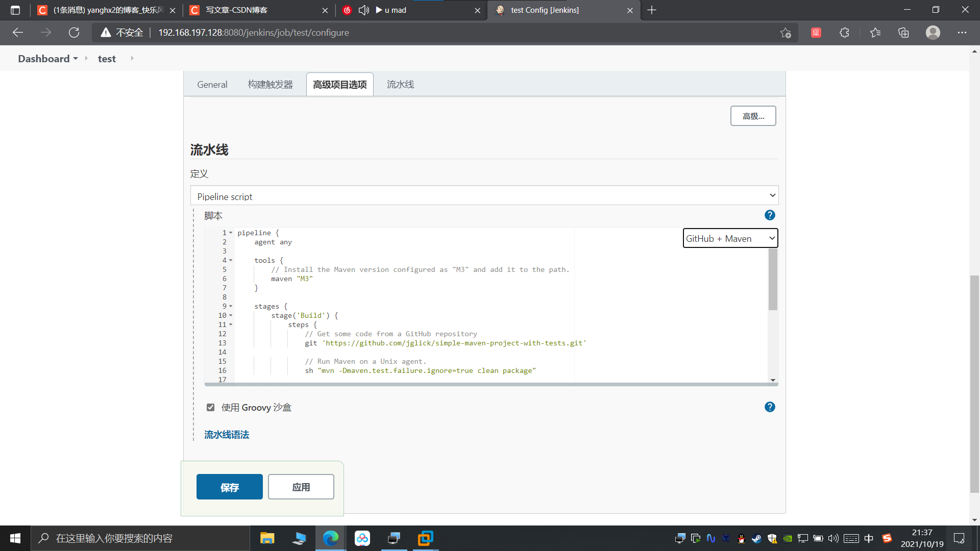Switch to the 构建触发器 tab

(x=270, y=85)
